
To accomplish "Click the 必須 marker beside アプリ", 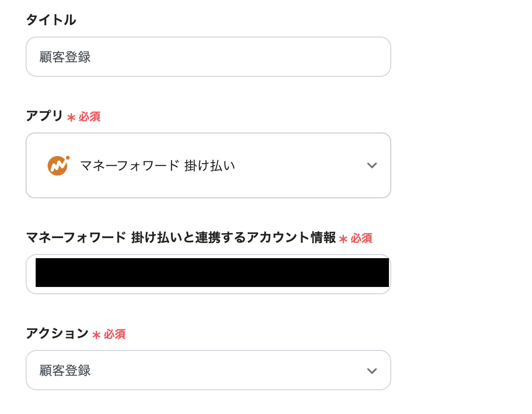I will [89, 117].
